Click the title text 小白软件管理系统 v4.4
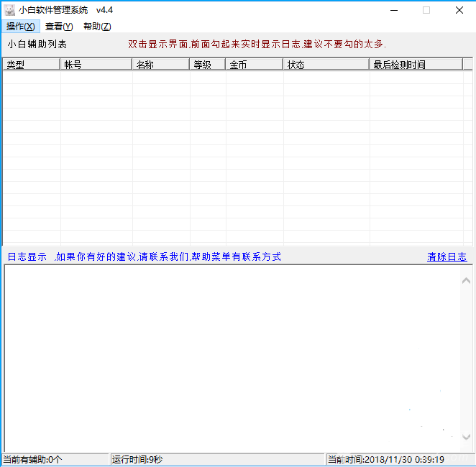This screenshot has width=476, height=467. point(65,10)
